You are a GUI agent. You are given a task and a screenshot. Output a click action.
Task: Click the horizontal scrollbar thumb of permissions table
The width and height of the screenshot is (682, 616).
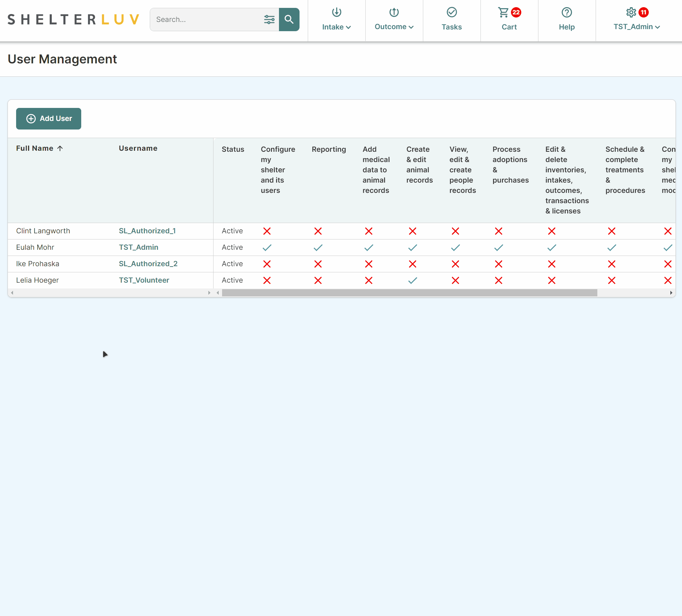tap(410, 293)
